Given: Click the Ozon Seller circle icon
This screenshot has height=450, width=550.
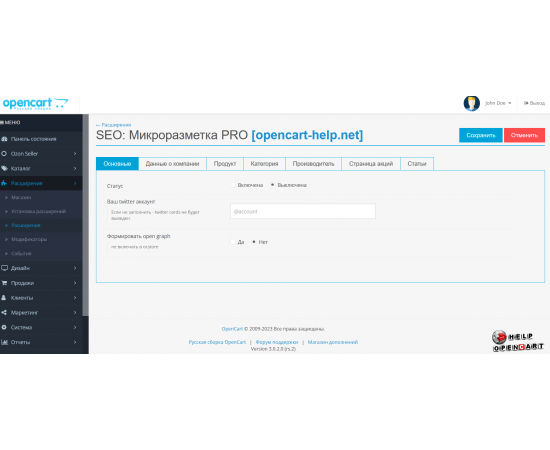Looking at the screenshot, I should pos(4,154).
